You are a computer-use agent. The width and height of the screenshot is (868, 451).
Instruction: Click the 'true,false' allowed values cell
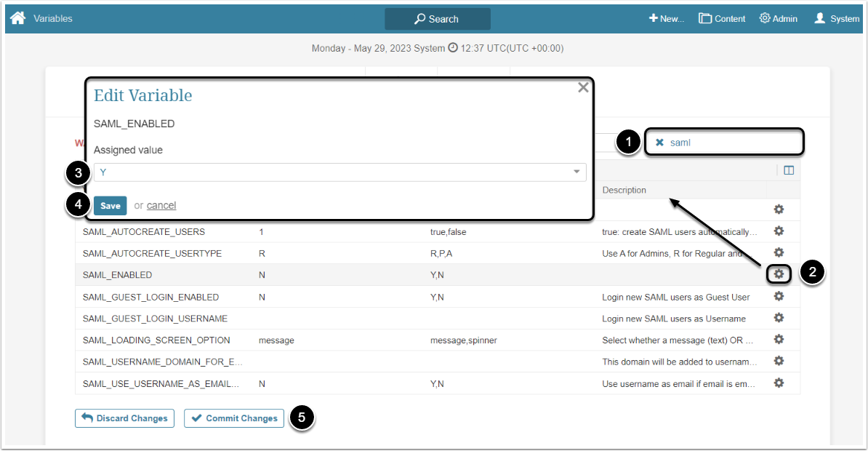(x=449, y=232)
